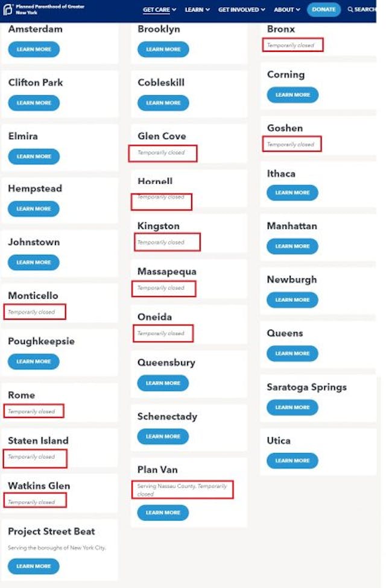Open Learn More for Project Street Beat

coord(34,566)
